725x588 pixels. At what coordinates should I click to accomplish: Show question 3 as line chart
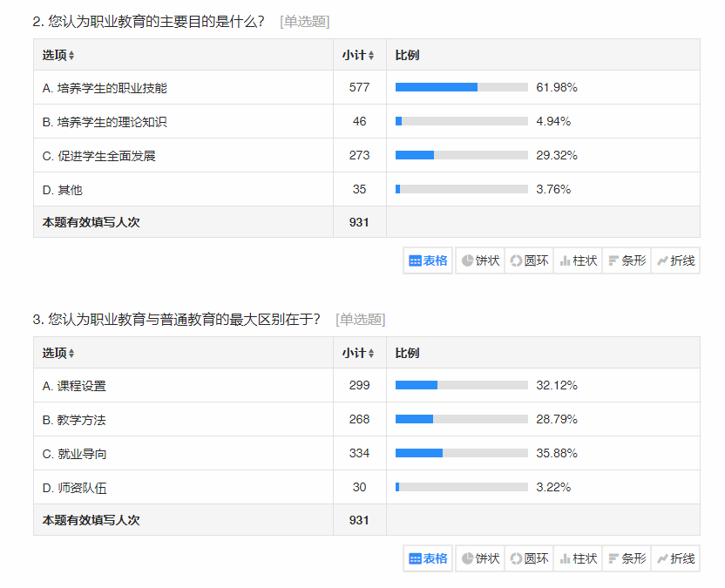(675, 558)
